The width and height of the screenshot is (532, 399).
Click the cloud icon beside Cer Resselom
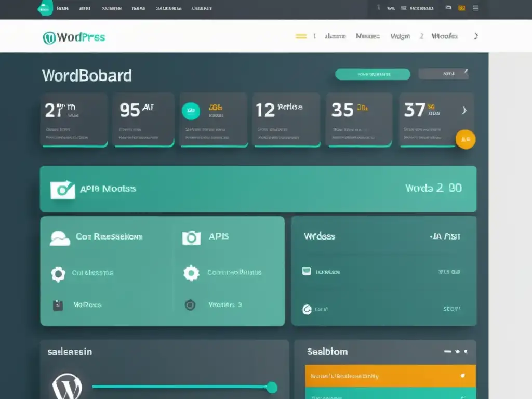60,238
